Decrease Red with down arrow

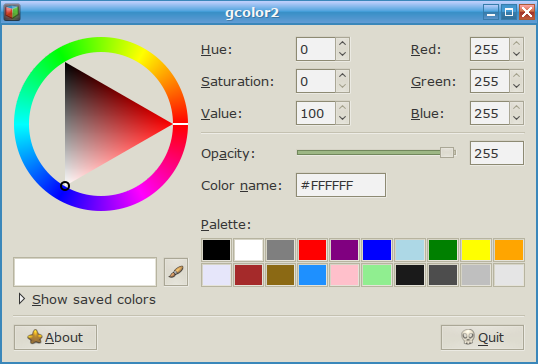516,55
